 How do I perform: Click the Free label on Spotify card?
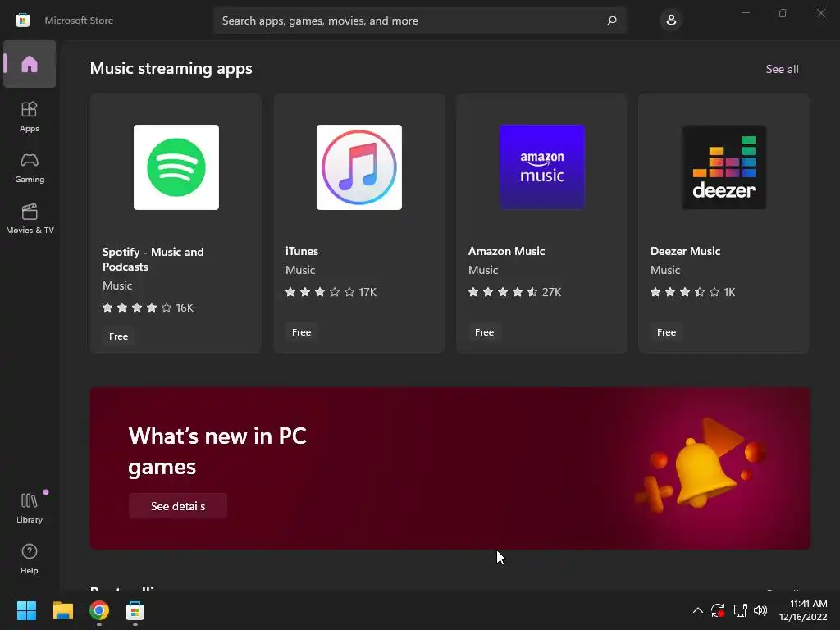pyautogui.click(x=118, y=336)
